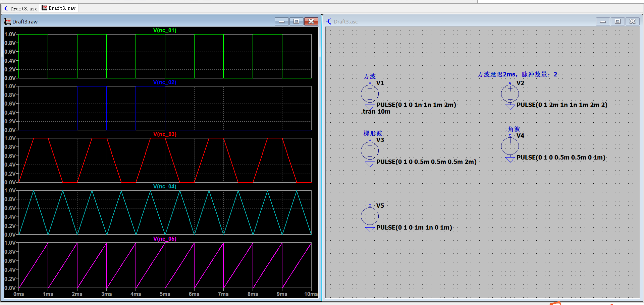Screen dimensions: 644x305
Task: Click the V1 reference designator label
Action: (380, 83)
